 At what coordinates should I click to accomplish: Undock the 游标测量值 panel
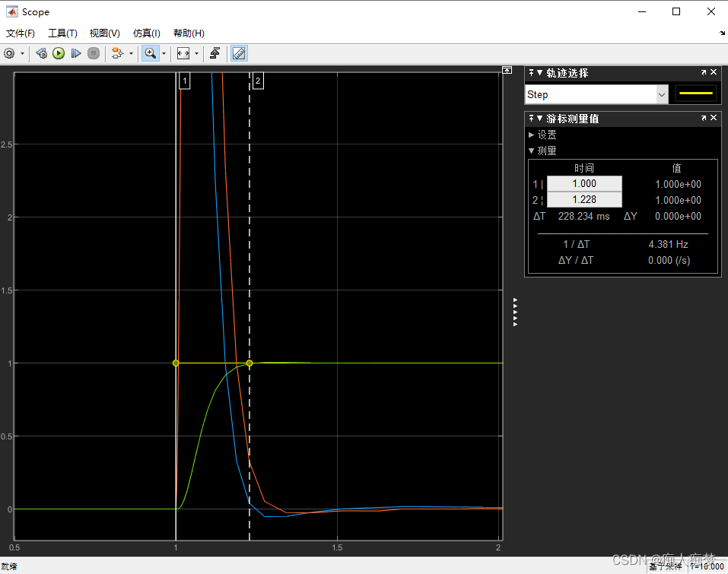tap(704, 118)
